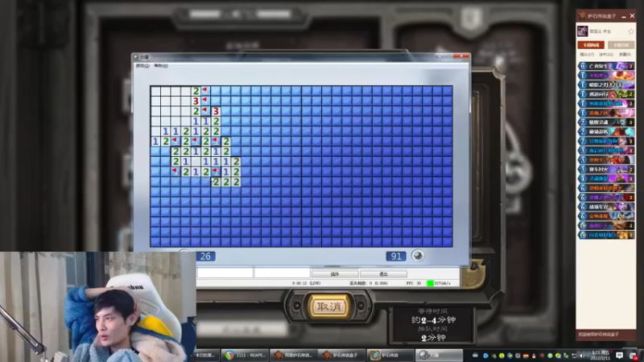Click the gold 取消 cancel button in Hearthstone

[x=329, y=306]
